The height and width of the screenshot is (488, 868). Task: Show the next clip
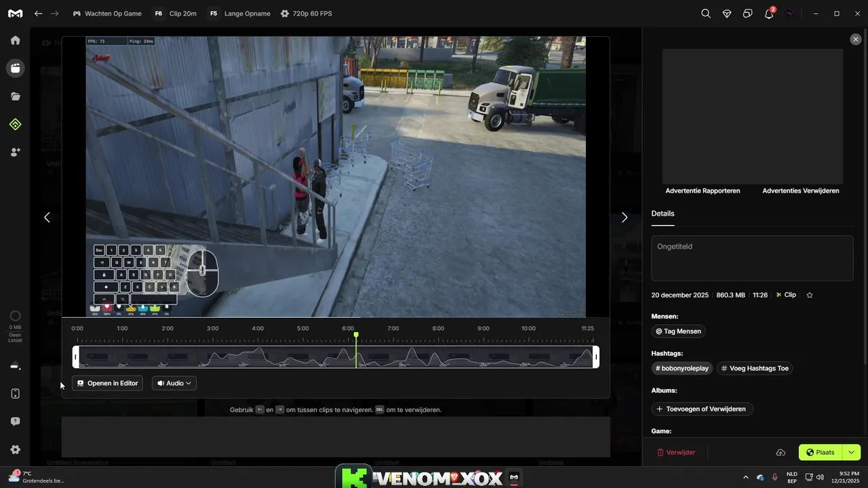(625, 218)
